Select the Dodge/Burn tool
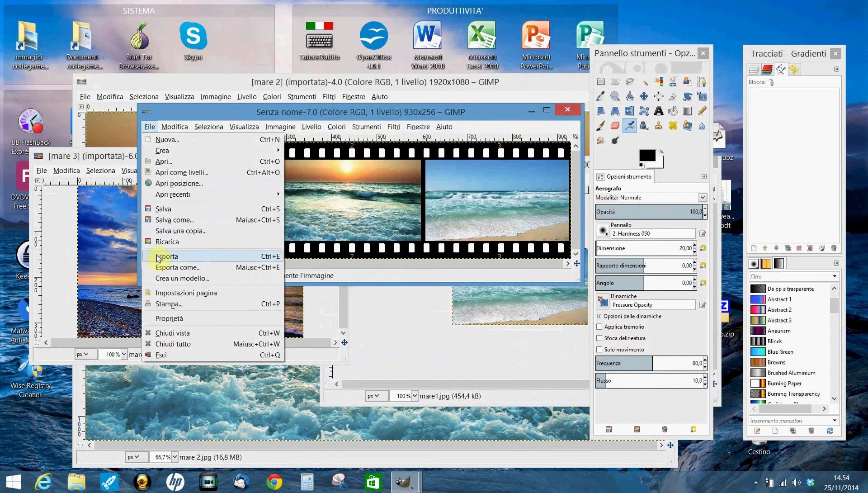This screenshot has height=493, width=868. [615, 140]
